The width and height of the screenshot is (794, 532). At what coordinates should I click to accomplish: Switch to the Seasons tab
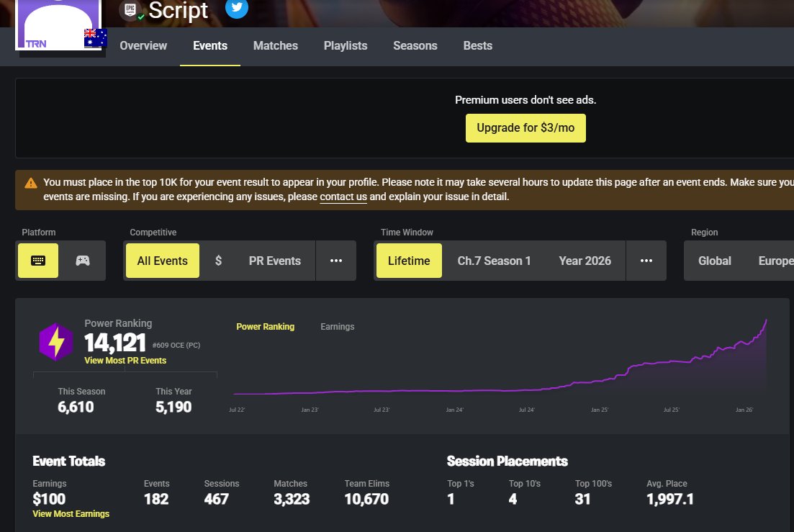tap(415, 45)
